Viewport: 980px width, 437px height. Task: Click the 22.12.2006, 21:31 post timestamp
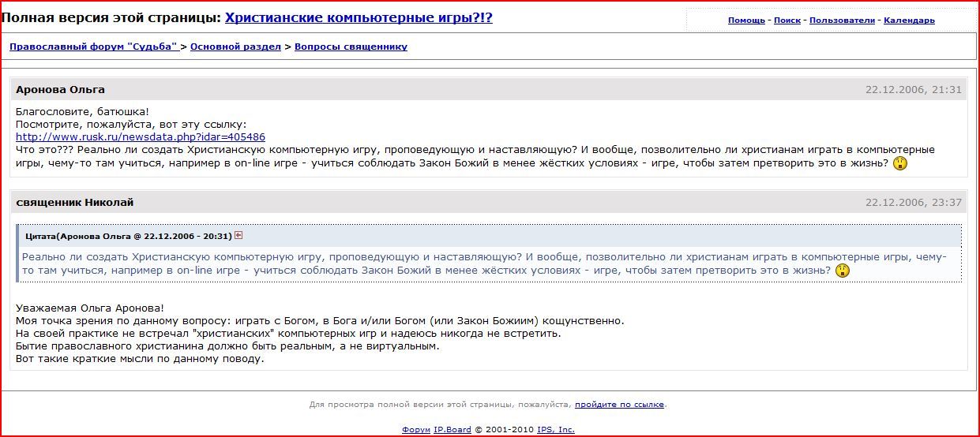913,89
